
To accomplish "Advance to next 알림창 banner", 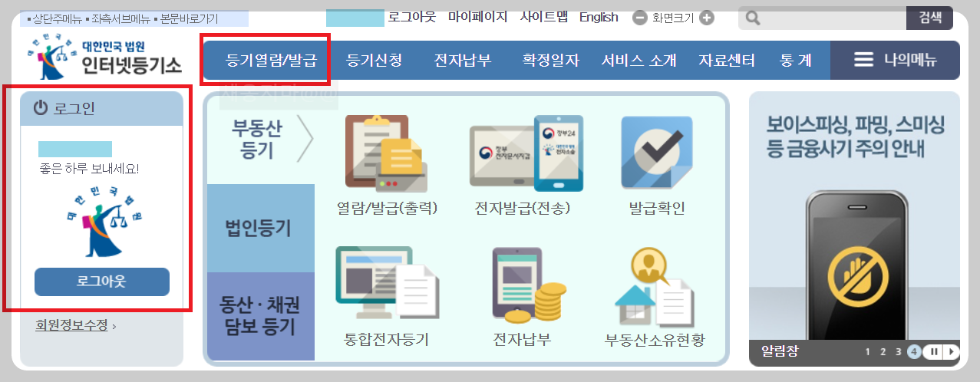I will pyautogui.click(x=952, y=352).
